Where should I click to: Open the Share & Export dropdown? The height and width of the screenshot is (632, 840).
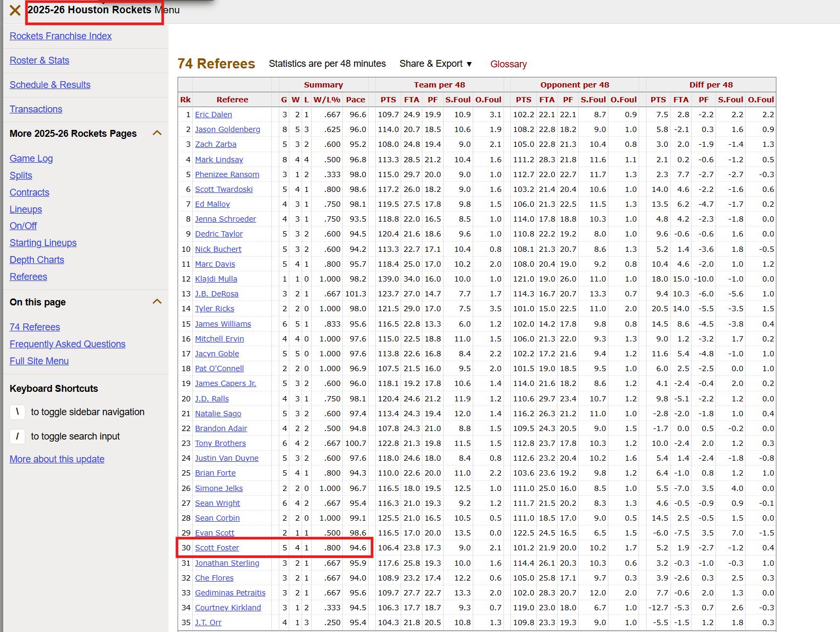[436, 64]
